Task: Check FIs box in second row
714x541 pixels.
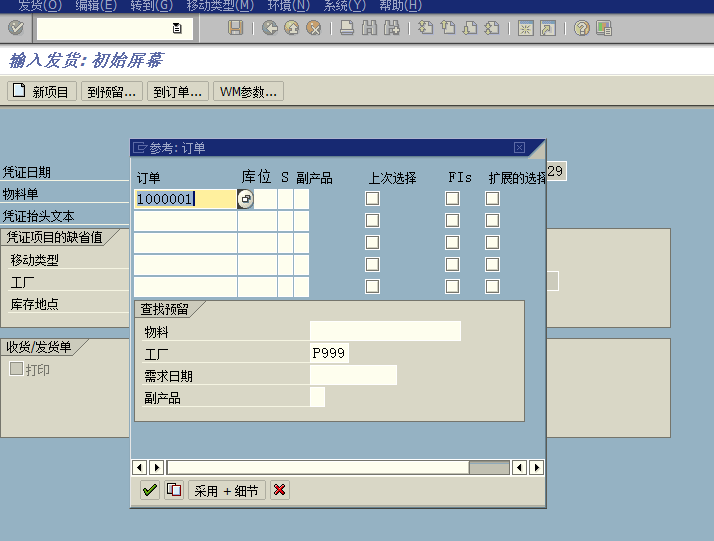Action: (452, 220)
